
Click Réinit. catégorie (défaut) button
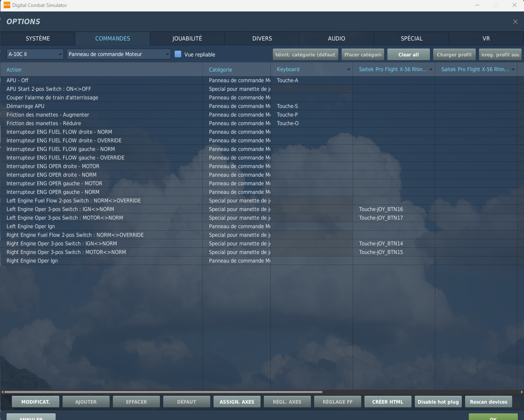tap(306, 54)
